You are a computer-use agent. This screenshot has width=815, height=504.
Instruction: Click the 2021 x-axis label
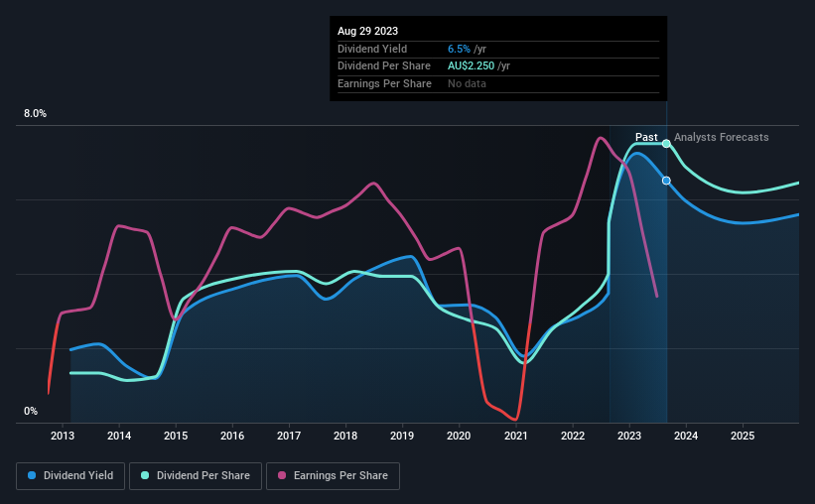[516, 436]
